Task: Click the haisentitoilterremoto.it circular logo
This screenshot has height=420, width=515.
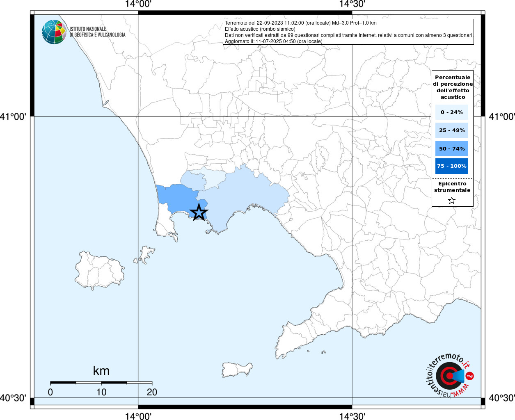Action: click(x=450, y=375)
